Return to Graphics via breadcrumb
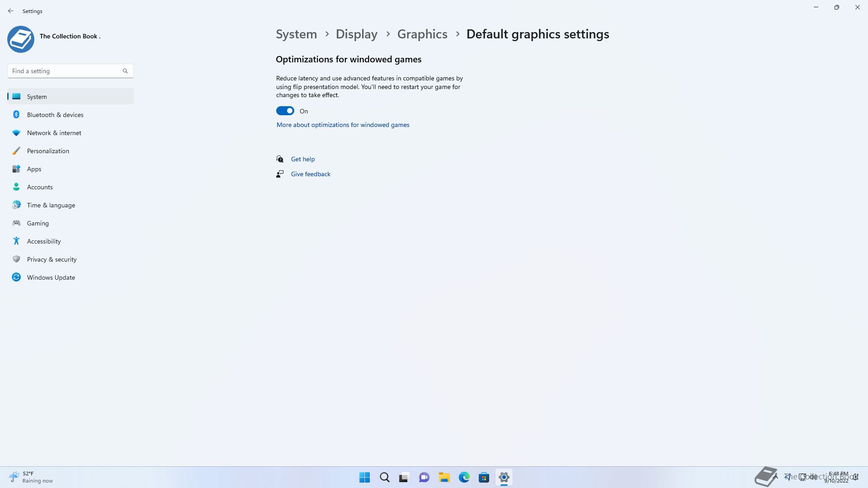868x488 pixels. [x=422, y=34]
